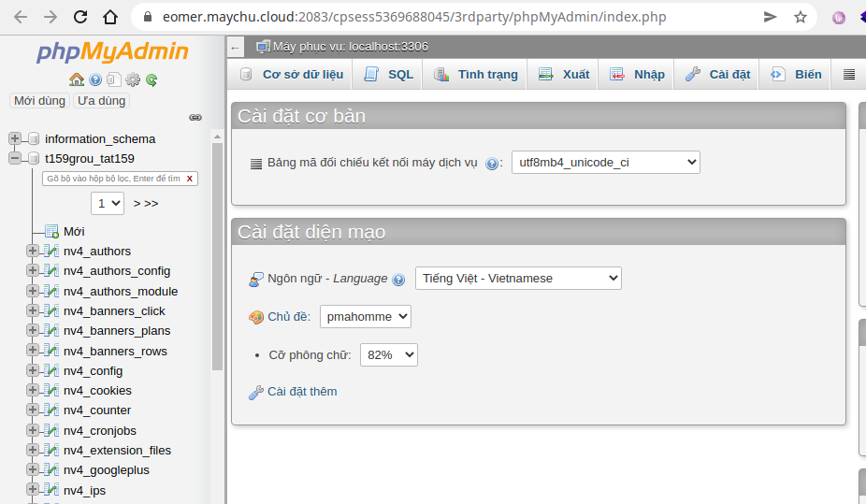Click the navigation panel scrollbar

[x=217, y=257]
